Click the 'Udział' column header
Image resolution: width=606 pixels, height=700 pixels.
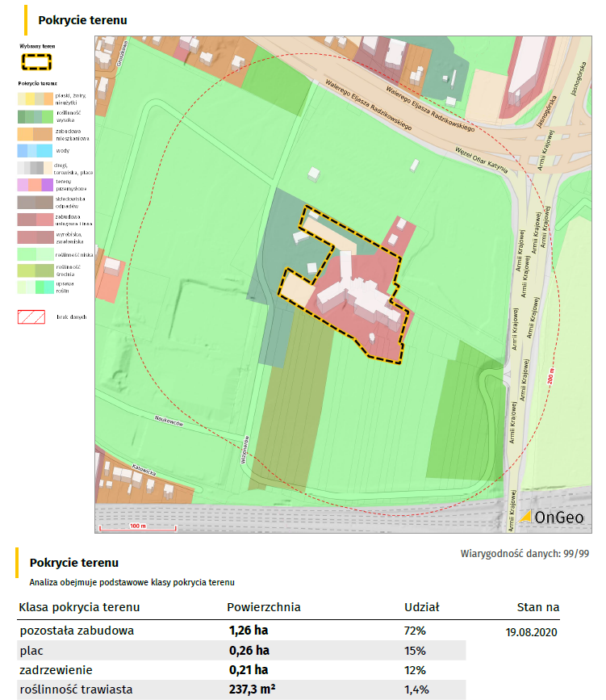(421, 607)
